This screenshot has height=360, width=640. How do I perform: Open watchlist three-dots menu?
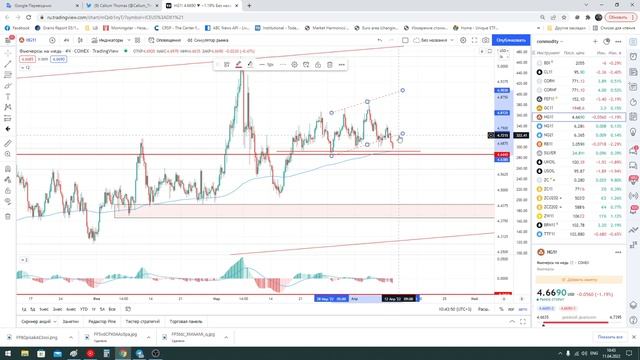[618, 42]
